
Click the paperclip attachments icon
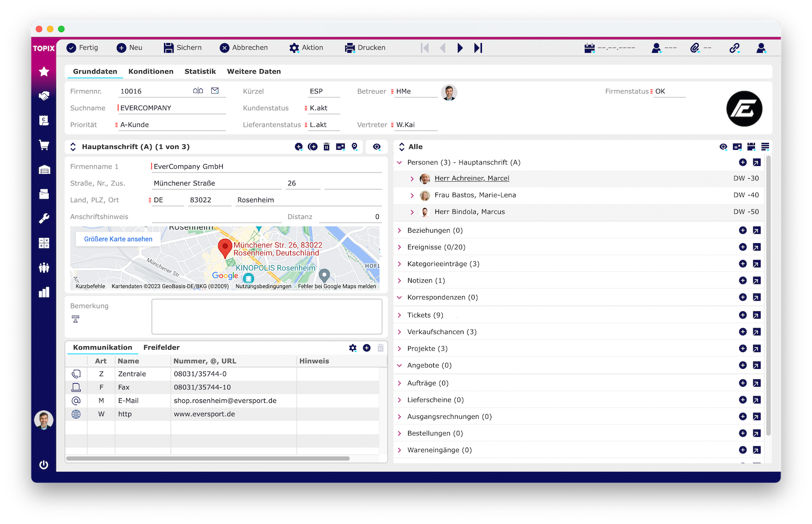tap(695, 48)
